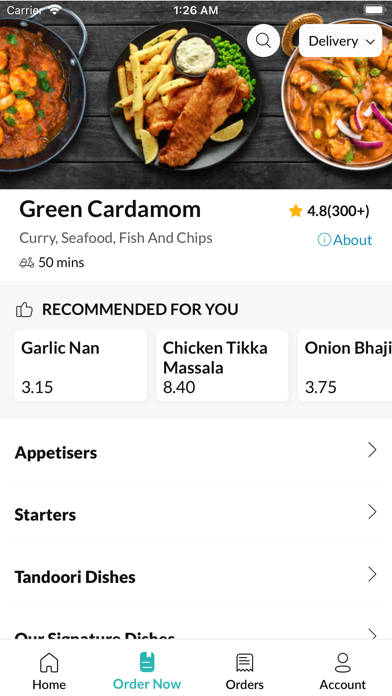Choose Chicken Tikka Massala card
This screenshot has width=392, height=696.
tap(222, 366)
